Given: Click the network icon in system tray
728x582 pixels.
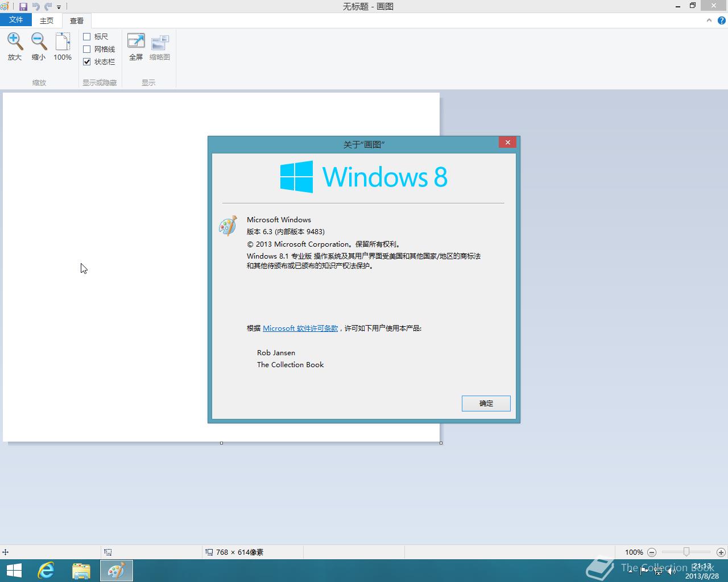Looking at the screenshot, I should point(658,571).
